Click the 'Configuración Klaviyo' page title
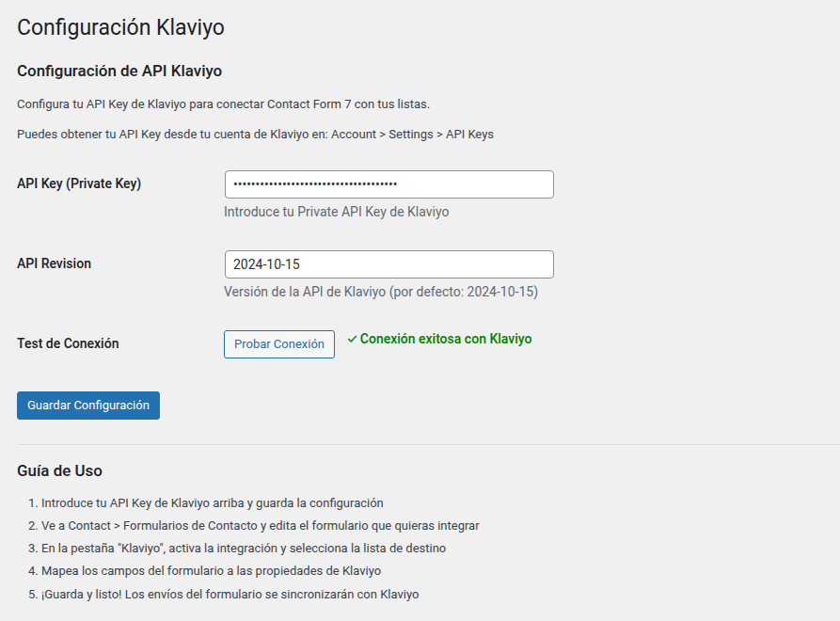This screenshot has width=840, height=621. coord(120,27)
